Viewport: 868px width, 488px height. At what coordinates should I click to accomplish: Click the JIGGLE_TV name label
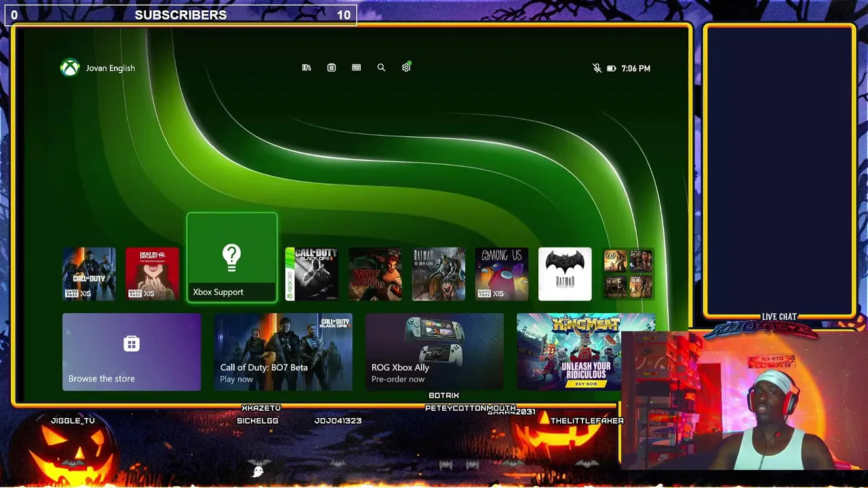pyautogui.click(x=73, y=421)
